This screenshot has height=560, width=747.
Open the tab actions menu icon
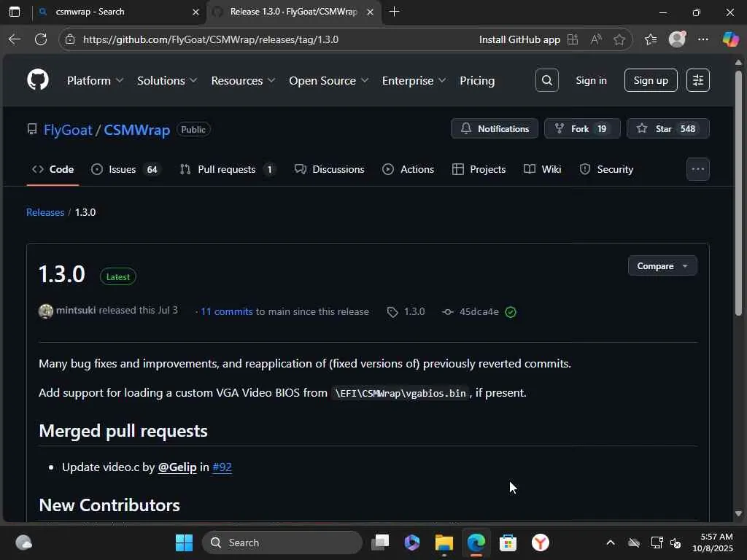point(15,12)
